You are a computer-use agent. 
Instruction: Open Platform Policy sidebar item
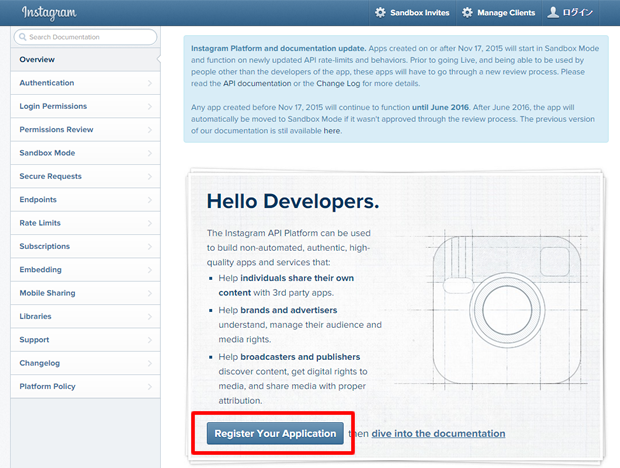[85, 386]
